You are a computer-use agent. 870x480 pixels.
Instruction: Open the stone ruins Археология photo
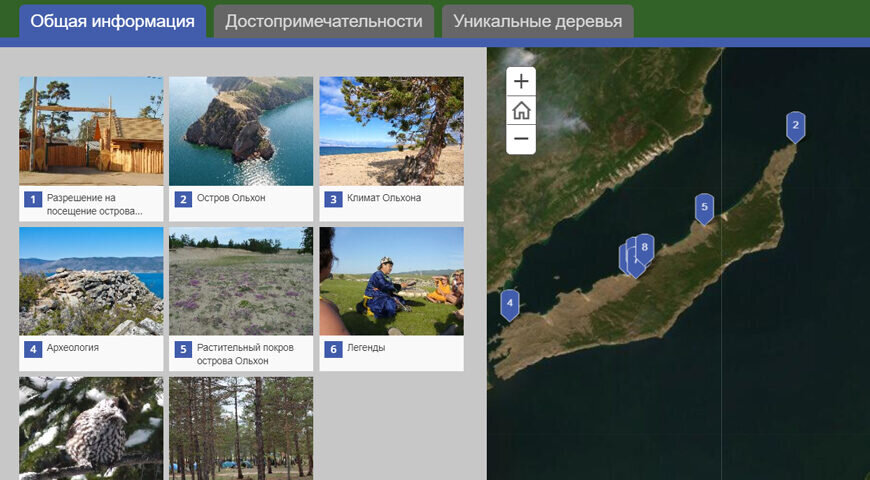(x=92, y=281)
